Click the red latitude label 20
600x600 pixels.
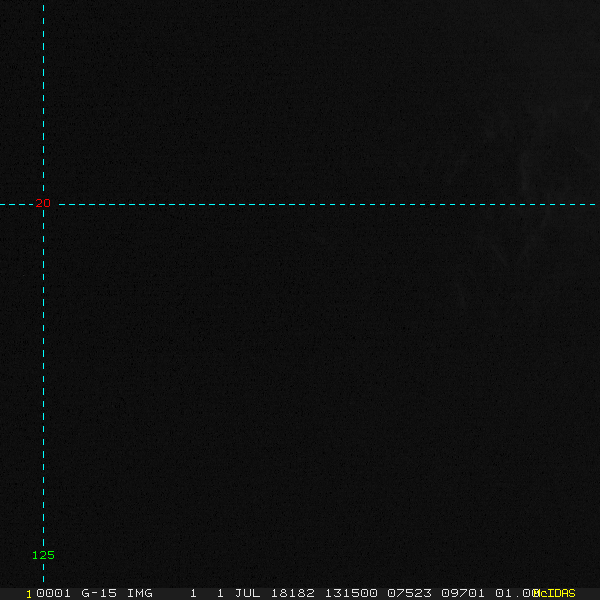point(42,204)
